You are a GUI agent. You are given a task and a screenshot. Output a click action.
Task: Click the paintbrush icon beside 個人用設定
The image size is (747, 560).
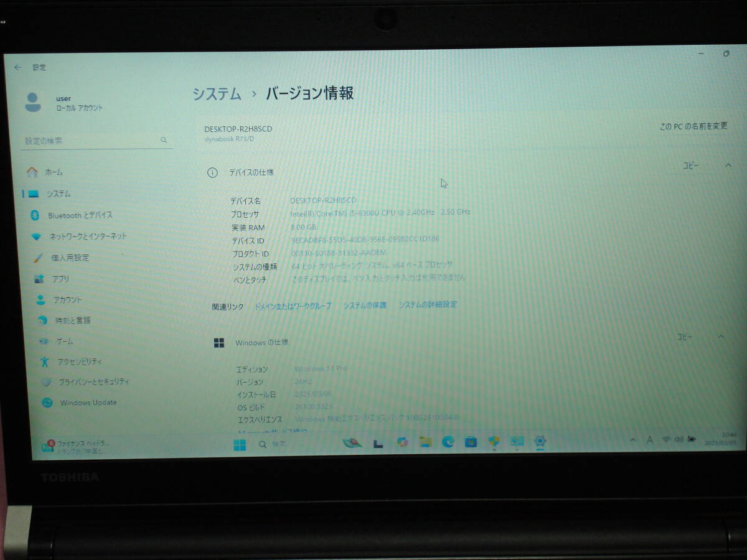click(38, 258)
